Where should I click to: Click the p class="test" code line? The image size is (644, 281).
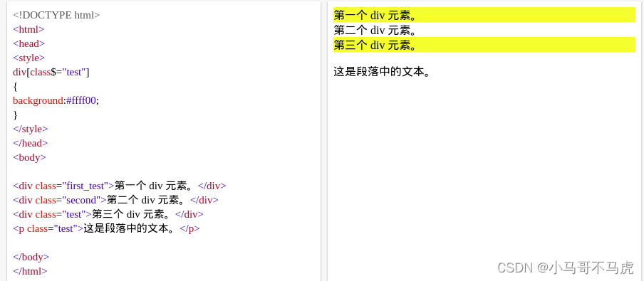[x=106, y=228]
